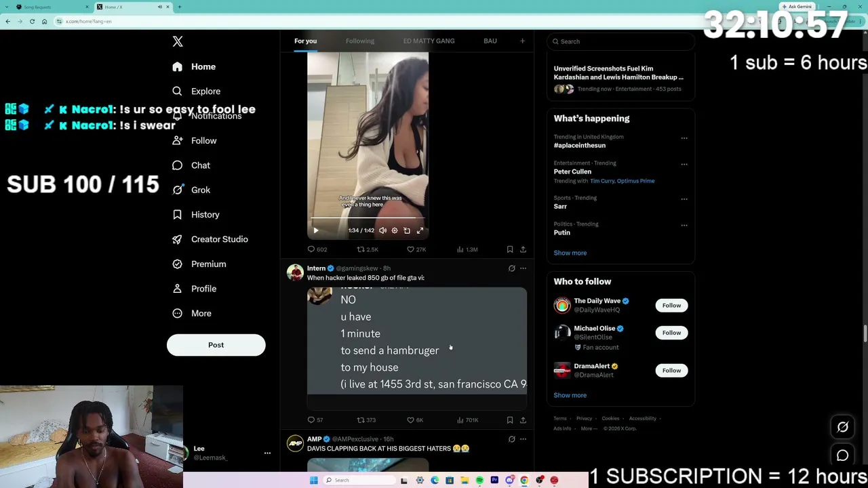The height and width of the screenshot is (488, 868).
Task: Follow Michael Olise
Action: point(671,333)
